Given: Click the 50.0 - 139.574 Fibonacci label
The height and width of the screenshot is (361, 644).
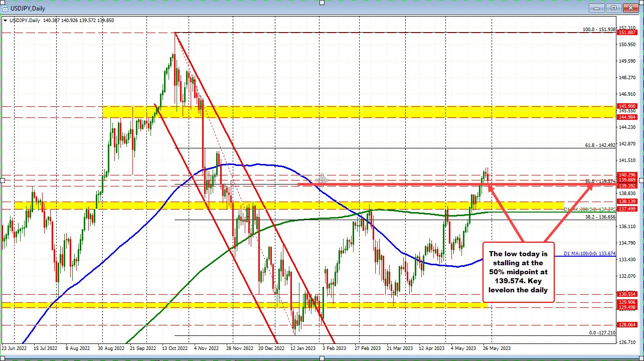Looking at the screenshot, I should tap(600, 181).
